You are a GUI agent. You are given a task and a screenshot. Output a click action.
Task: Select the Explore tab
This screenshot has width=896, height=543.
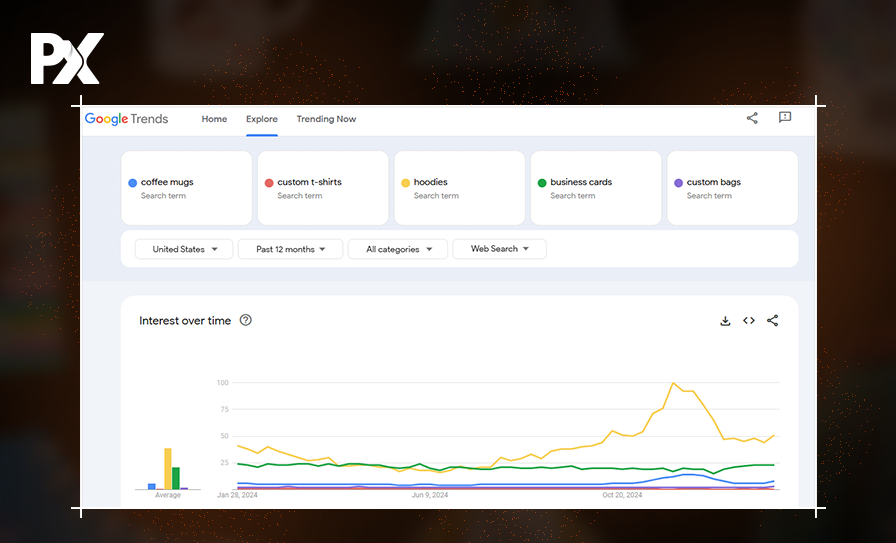[262, 119]
